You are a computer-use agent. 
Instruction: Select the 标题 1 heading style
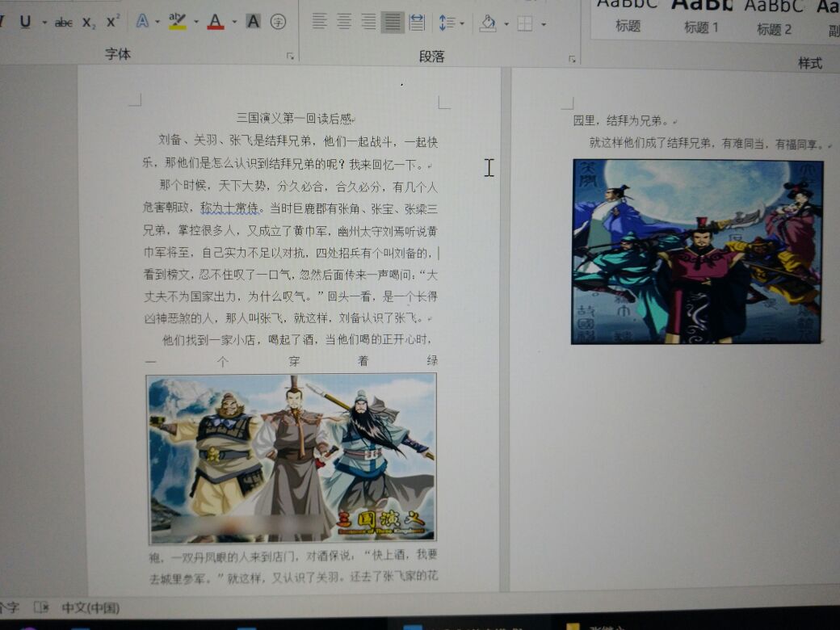[x=701, y=18]
